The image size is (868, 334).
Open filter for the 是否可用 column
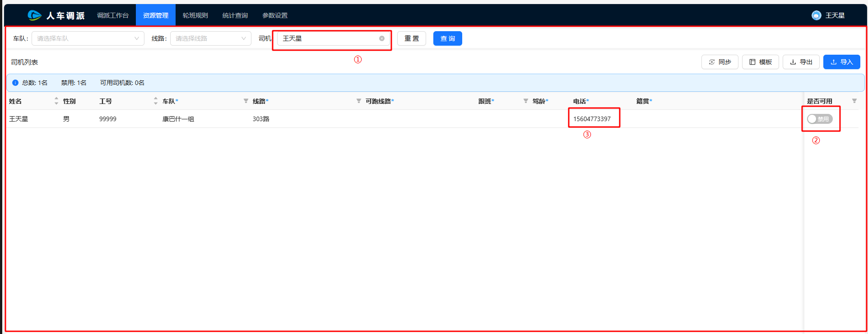pos(854,101)
